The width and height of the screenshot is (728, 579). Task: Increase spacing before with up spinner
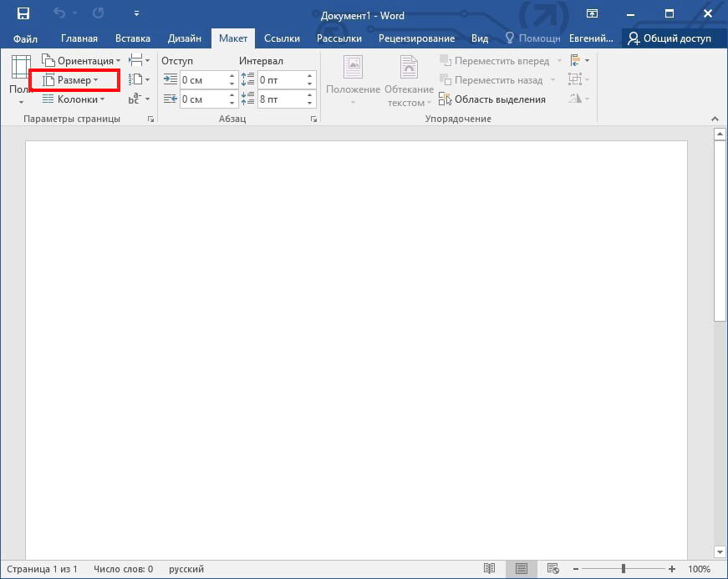310,76
